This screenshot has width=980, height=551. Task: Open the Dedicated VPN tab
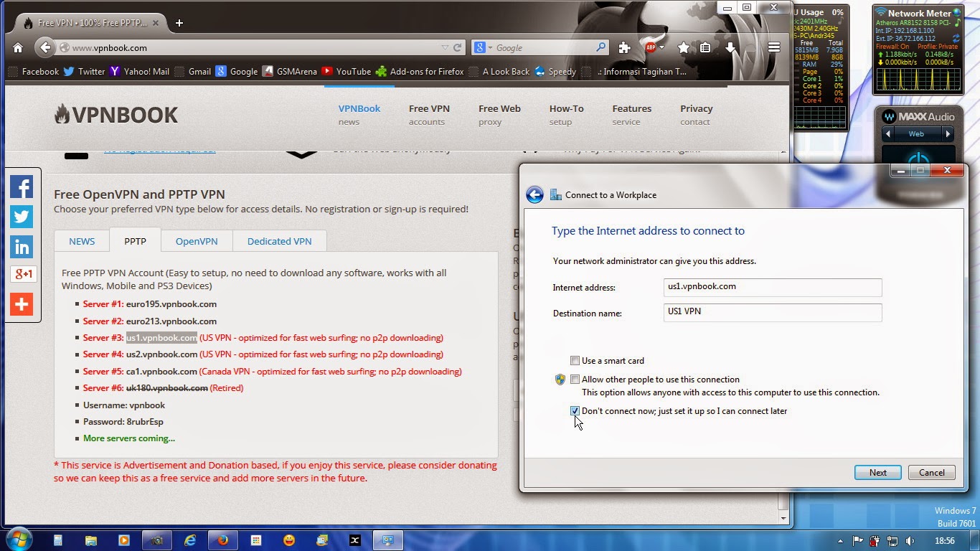click(x=279, y=241)
